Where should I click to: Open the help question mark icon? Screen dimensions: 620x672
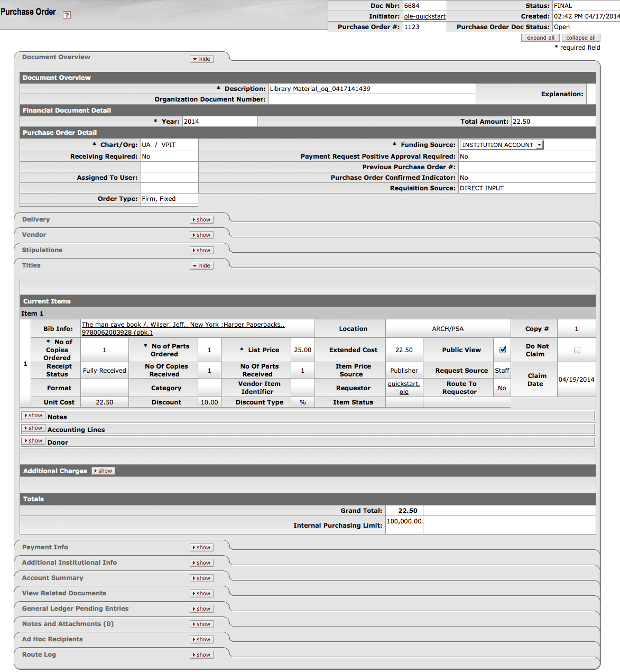[67, 15]
